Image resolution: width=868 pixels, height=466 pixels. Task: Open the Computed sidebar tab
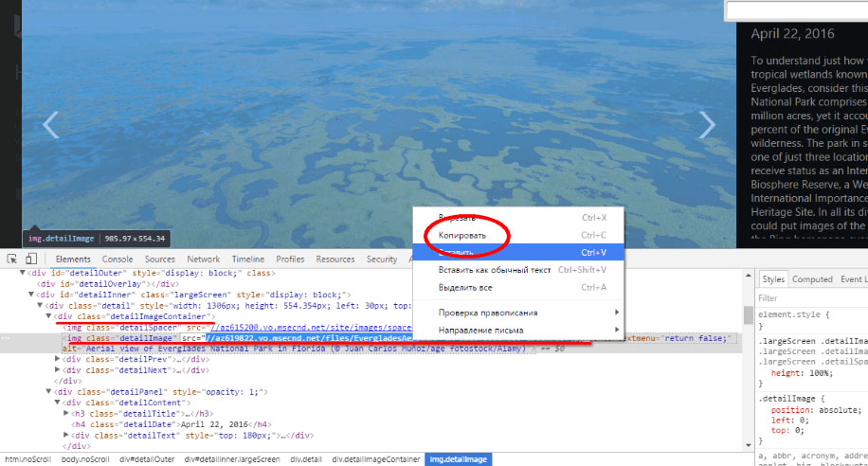[x=812, y=278]
